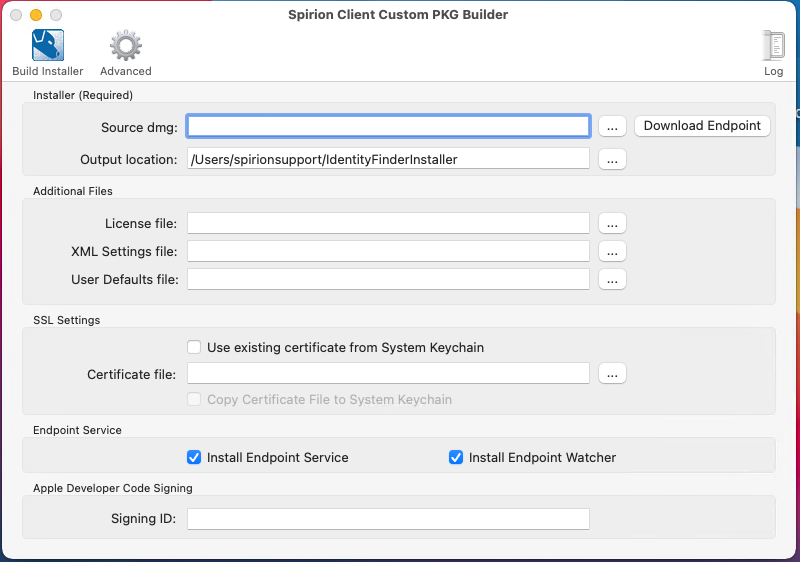Image resolution: width=800 pixels, height=562 pixels.
Task: Click the User Defaults file field
Action: pos(388,279)
